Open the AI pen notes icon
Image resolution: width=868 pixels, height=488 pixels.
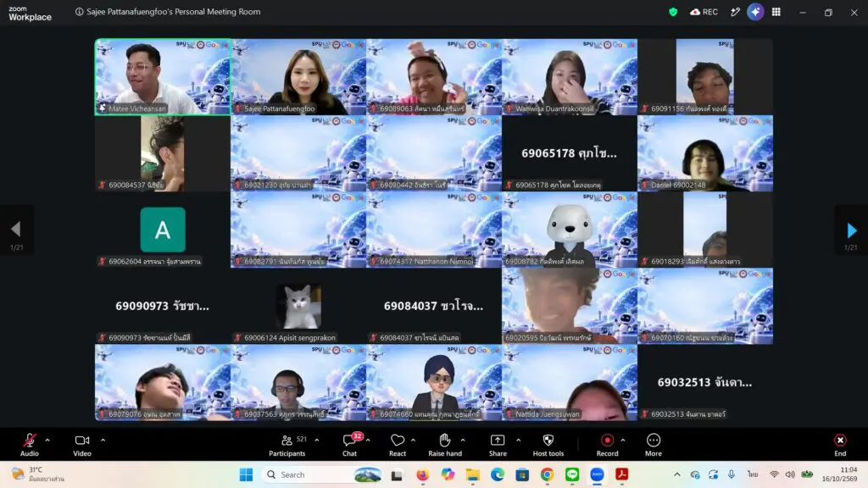pos(735,12)
